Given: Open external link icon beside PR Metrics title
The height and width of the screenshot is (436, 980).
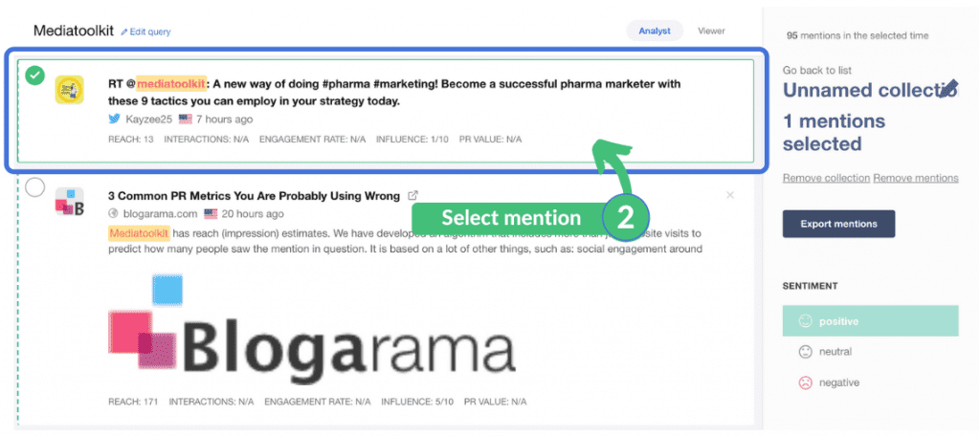Looking at the screenshot, I should (413, 195).
